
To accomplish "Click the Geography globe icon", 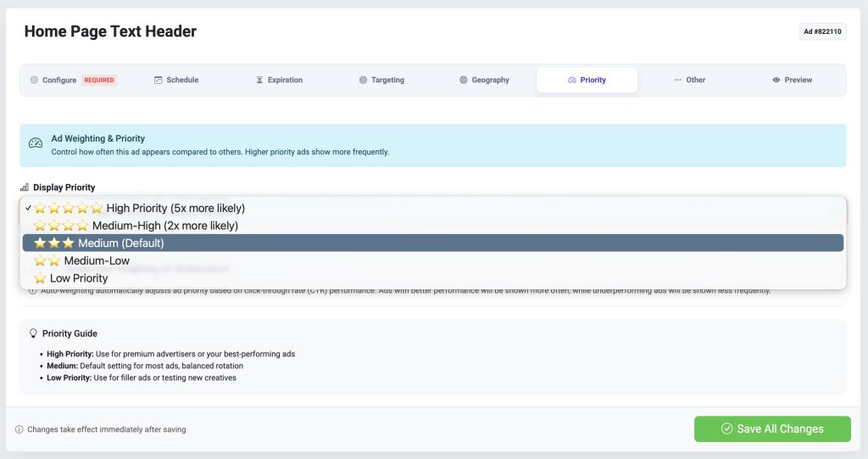I will click(464, 80).
